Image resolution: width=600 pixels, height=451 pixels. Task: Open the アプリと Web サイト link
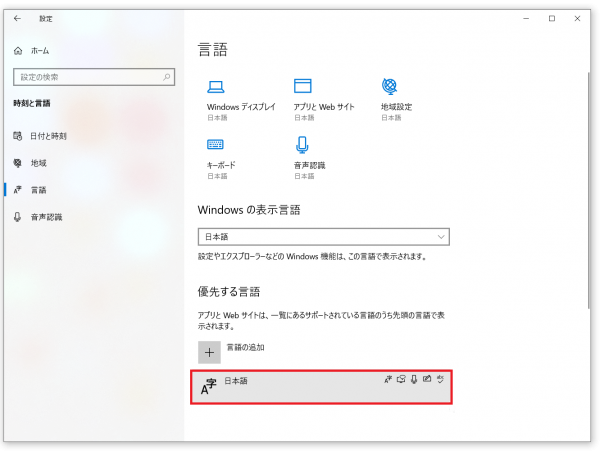324,107
